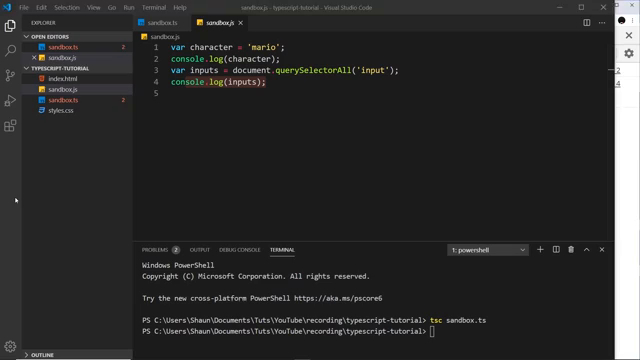
Task: Open the Go menu
Action: pyautogui.click(x=112, y=7)
